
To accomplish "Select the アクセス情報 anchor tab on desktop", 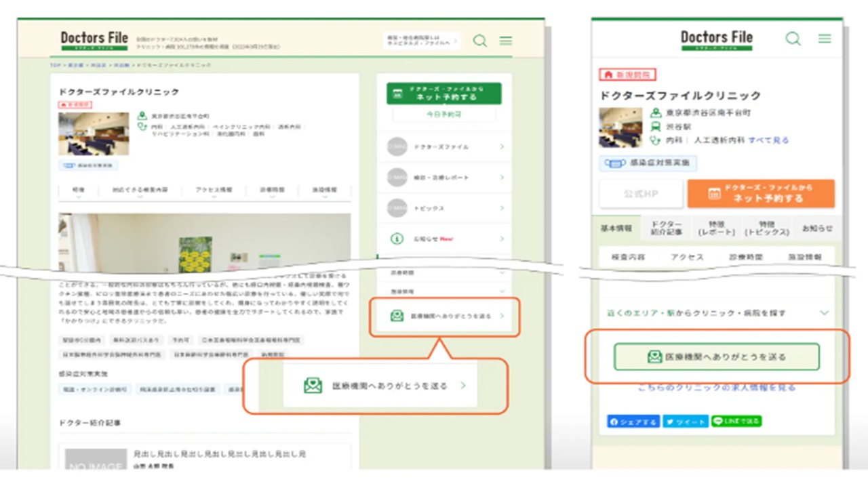I will pyautogui.click(x=214, y=192).
